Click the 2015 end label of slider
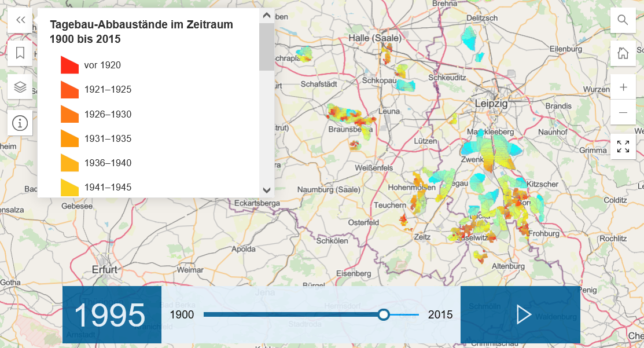Screen dimensions: 644x348 point(440,315)
